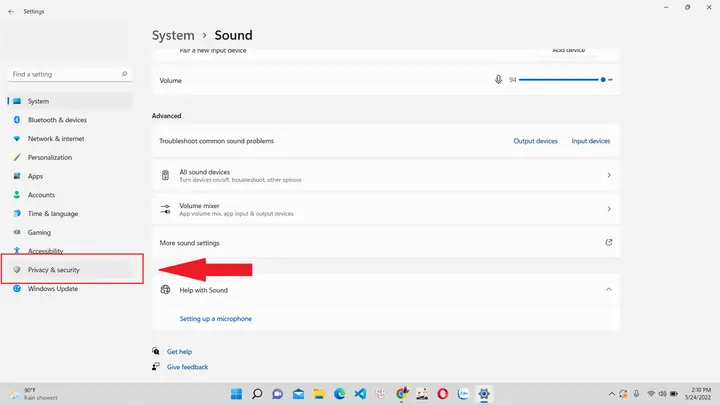
Task: Click search magnifier in Find a setting
Action: pyautogui.click(x=124, y=74)
